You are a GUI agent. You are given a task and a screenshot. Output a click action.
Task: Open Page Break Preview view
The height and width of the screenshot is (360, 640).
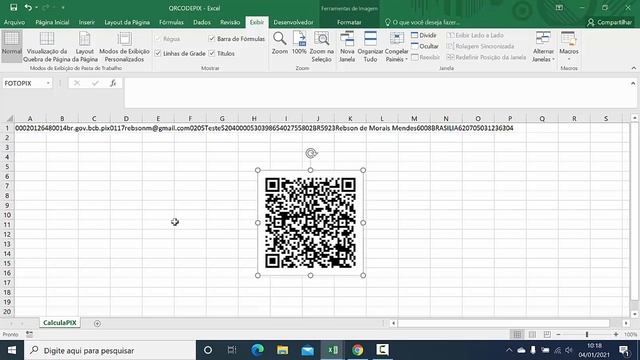click(47, 46)
